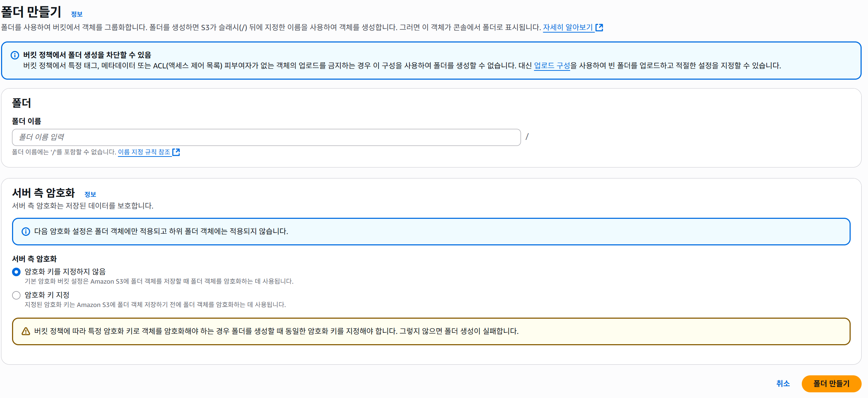Click the slash suffix after folder name field
Screen dimensions: 868x398
pyautogui.click(x=527, y=137)
